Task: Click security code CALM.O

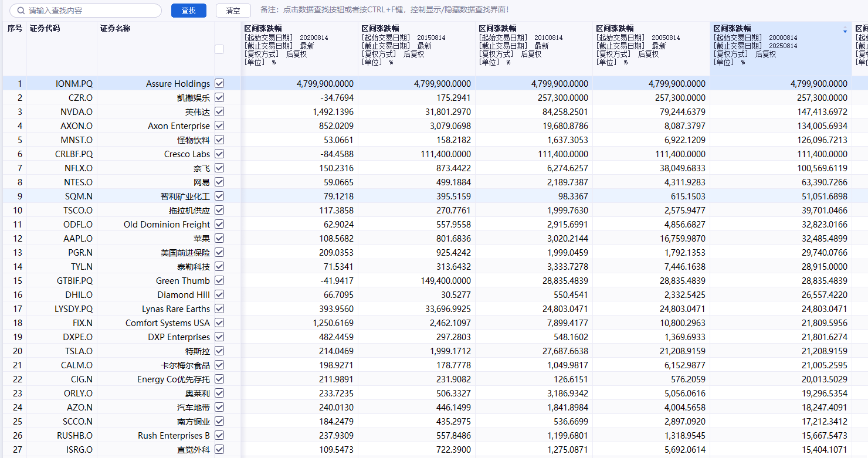Action: coord(77,365)
